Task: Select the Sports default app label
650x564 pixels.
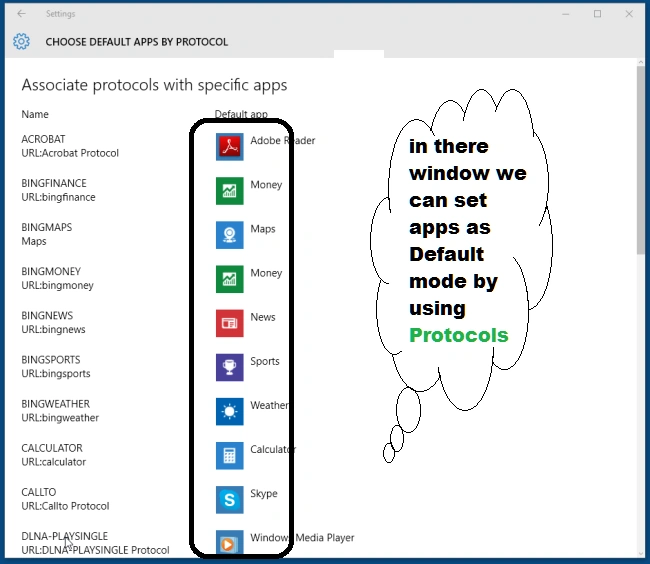Action: (265, 361)
